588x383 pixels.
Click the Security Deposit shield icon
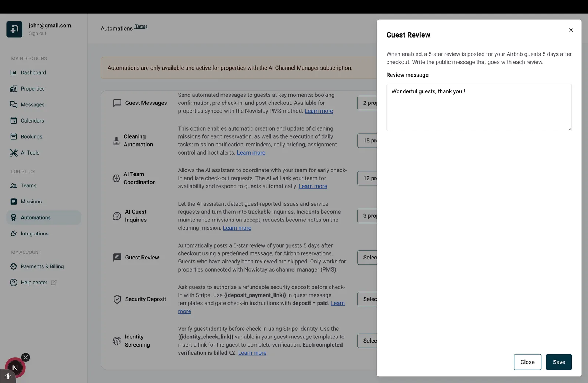point(117,299)
